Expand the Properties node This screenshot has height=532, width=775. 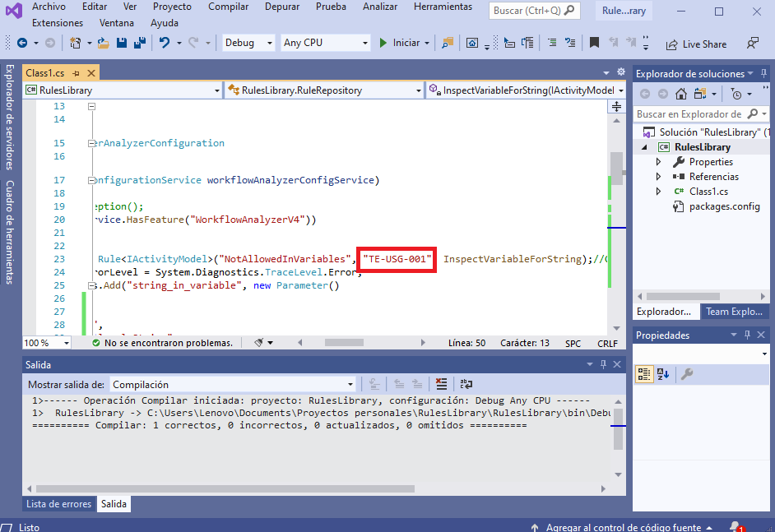(658, 161)
